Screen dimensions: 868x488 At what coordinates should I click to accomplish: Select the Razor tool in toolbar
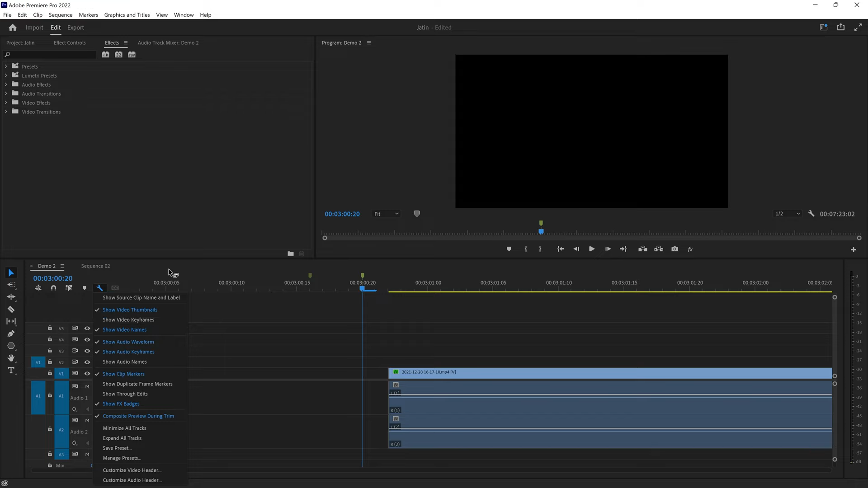tap(11, 309)
